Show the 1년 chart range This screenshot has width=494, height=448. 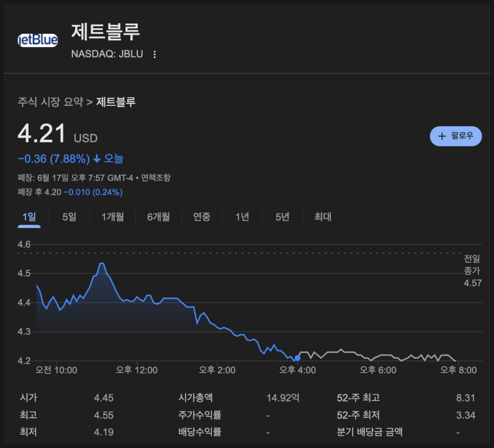point(242,217)
